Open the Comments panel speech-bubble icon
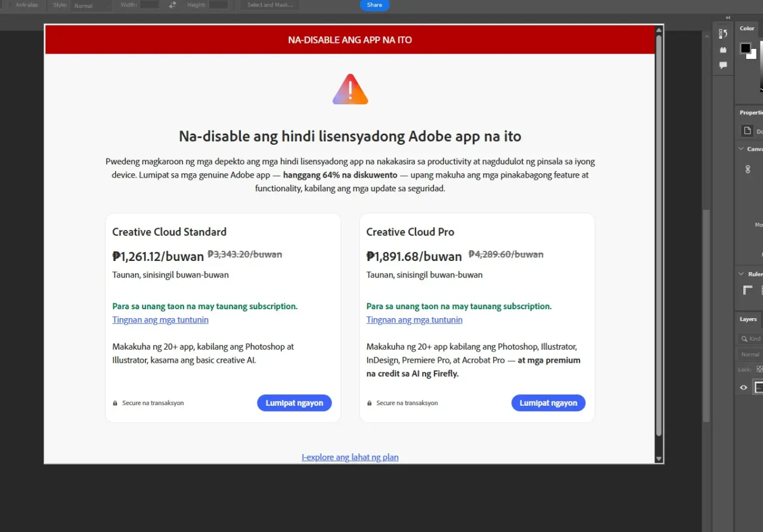The width and height of the screenshot is (763, 532). [723, 66]
